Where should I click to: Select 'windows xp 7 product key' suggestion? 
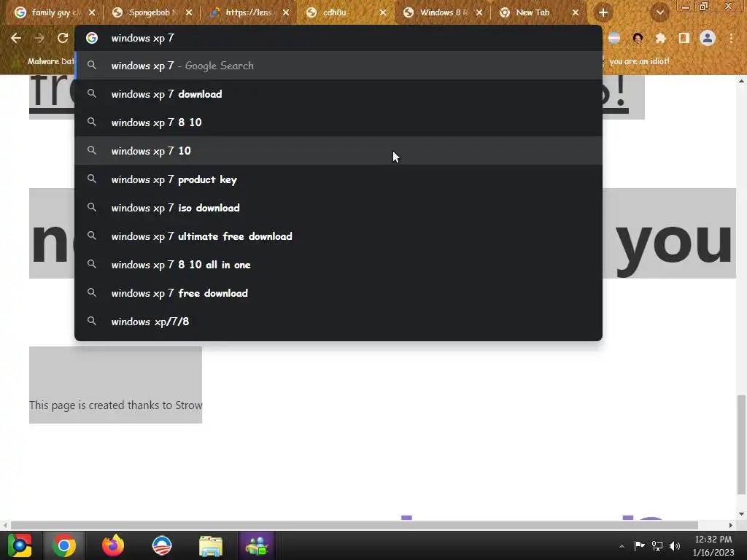tap(338, 179)
